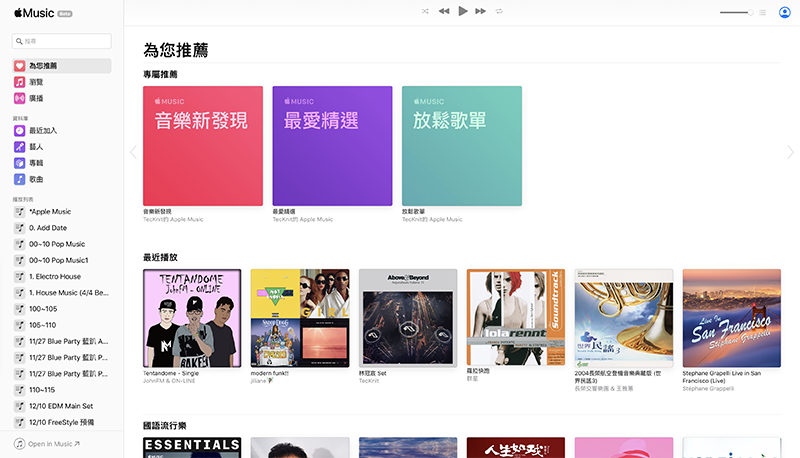Open the account profile icon
The width and height of the screenshot is (800, 458).
click(784, 12)
